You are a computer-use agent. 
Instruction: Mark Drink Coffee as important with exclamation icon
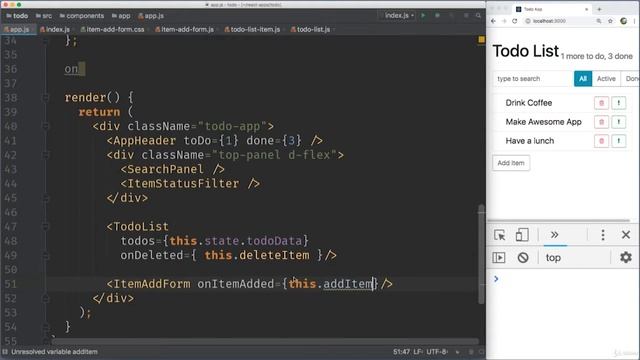(x=619, y=103)
